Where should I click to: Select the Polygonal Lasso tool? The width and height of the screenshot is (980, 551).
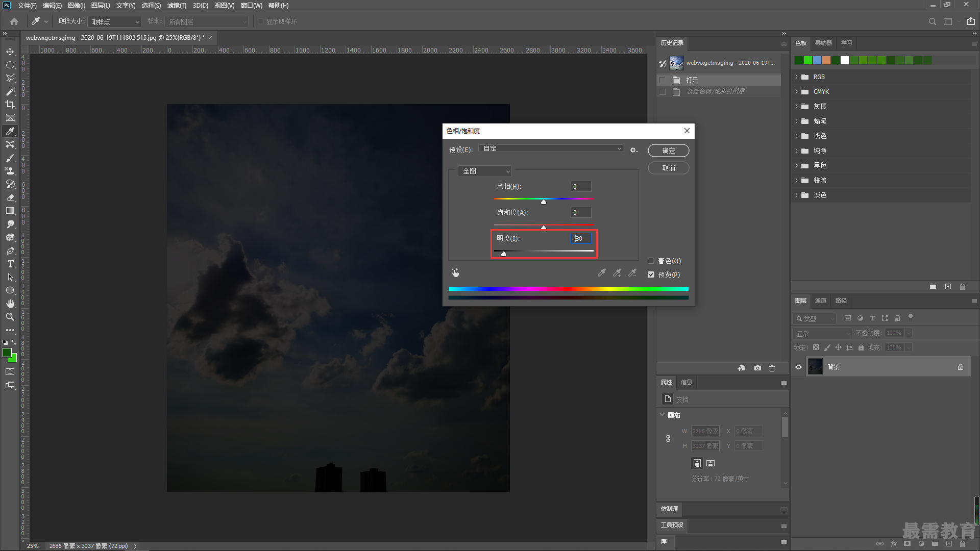10,78
